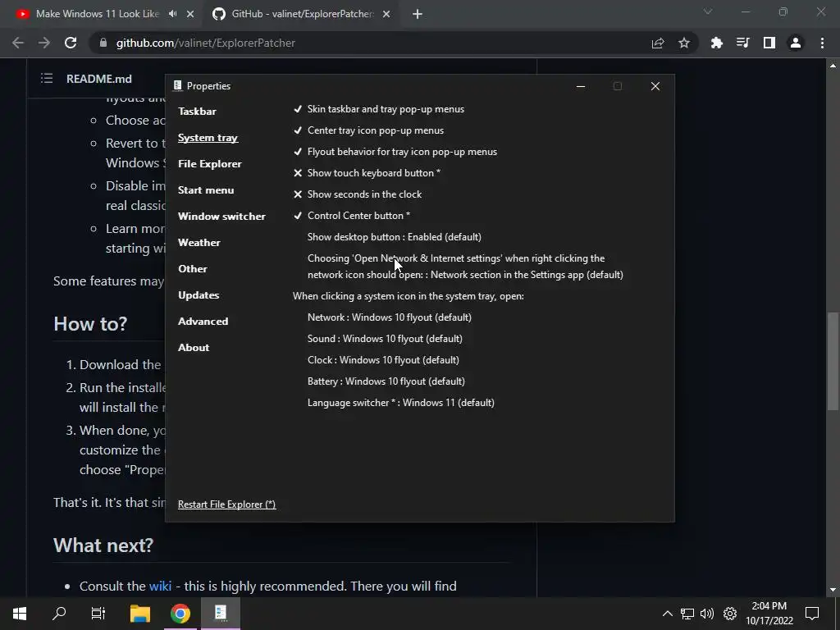Open Weather section
This screenshot has height=630, width=840.
(199, 243)
